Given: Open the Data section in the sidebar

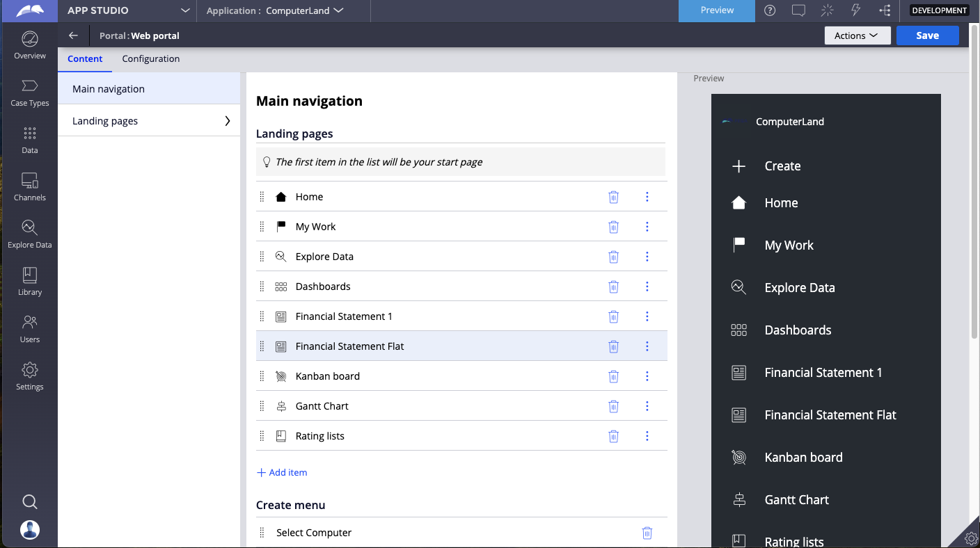Looking at the screenshot, I should (x=29, y=139).
